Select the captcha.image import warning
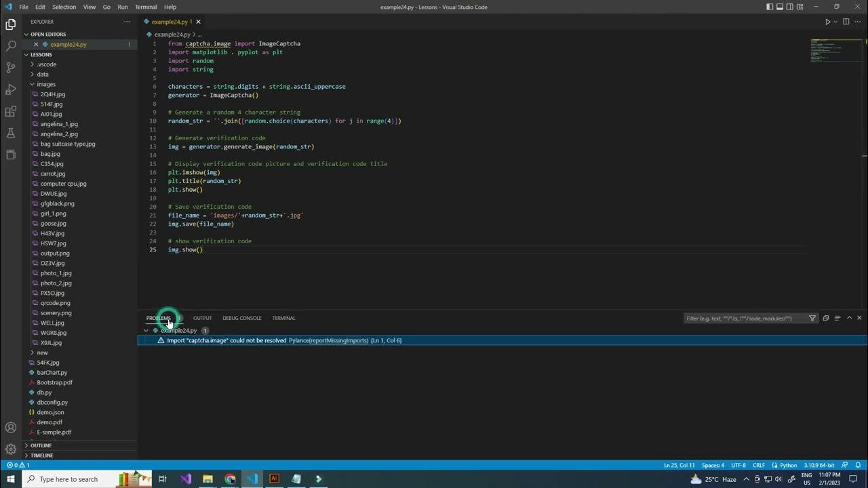Viewport: 868px width, 488px height. pos(502,340)
